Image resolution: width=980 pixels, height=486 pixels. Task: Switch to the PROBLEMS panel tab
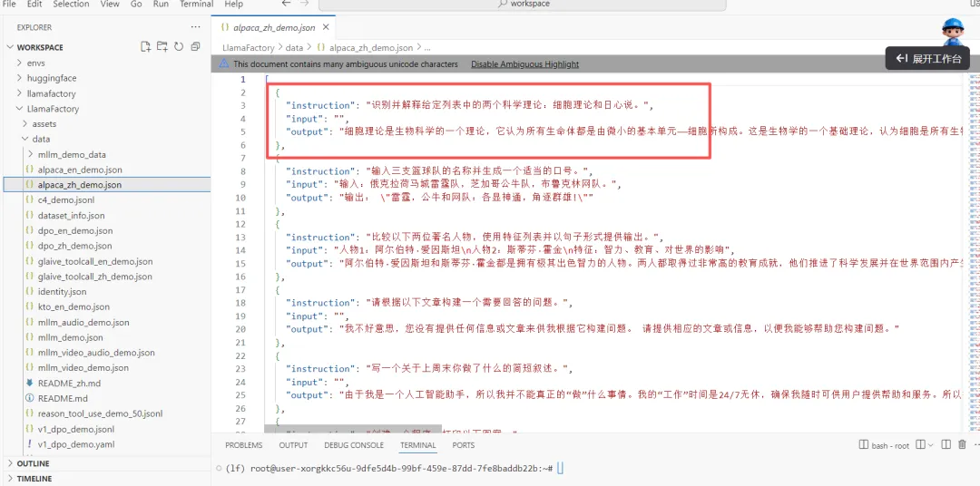tap(244, 445)
